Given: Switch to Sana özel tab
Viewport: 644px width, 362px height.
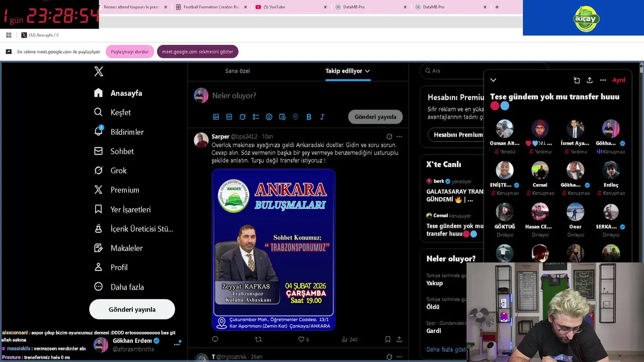Looking at the screenshot, I should click(x=237, y=71).
